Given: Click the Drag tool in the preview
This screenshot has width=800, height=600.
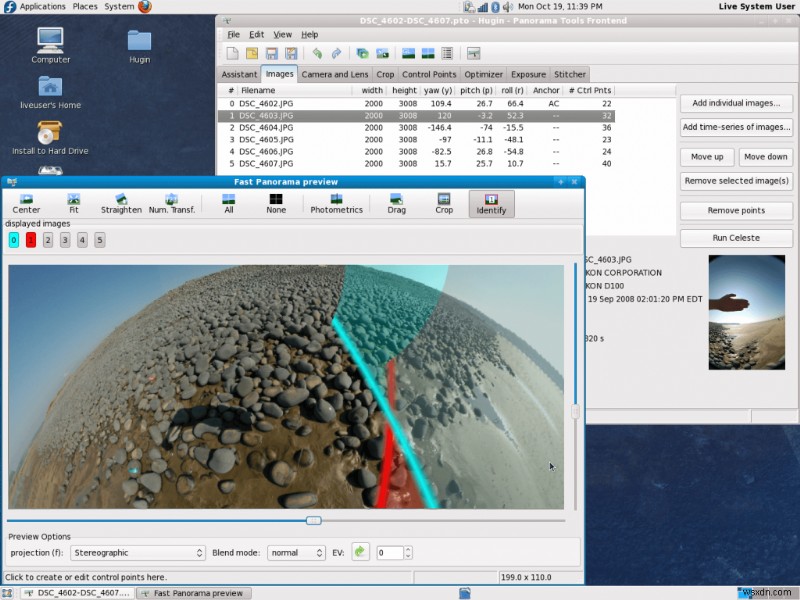Looking at the screenshot, I should coord(396,204).
